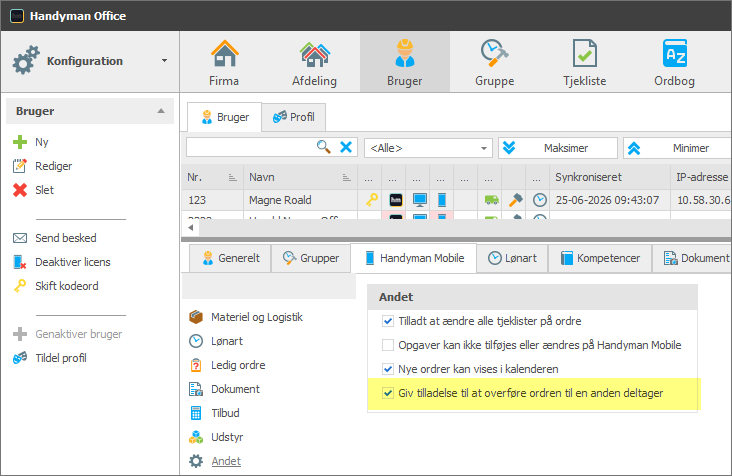Image resolution: width=732 pixels, height=476 pixels.
Task: Switch to the Bruger tab
Action: 225,117
